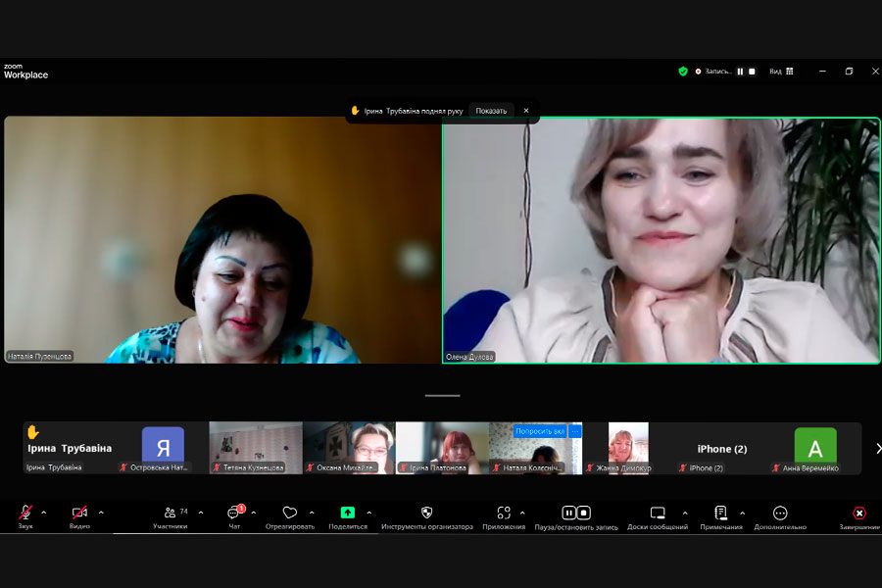Screen dimensions: 882x588
Task: Stop recording in bottom toolbar
Action: pyautogui.click(x=584, y=513)
